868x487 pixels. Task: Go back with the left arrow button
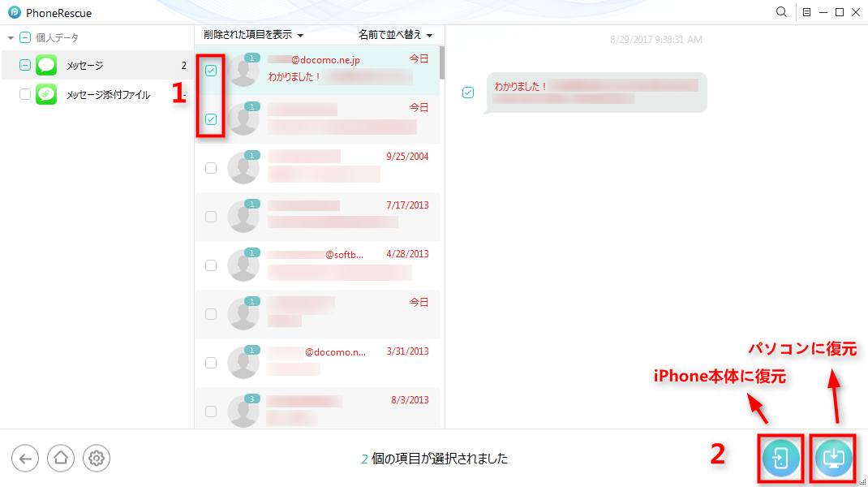coord(25,459)
